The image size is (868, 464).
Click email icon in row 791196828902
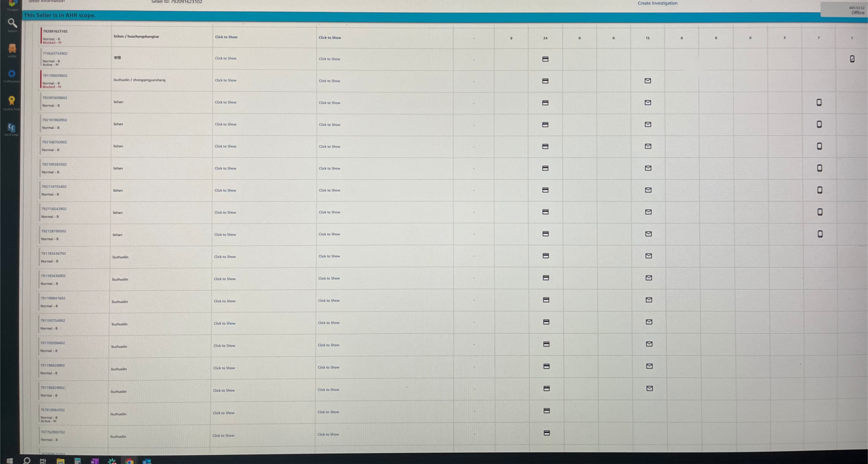pyautogui.click(x=649, y=388)
